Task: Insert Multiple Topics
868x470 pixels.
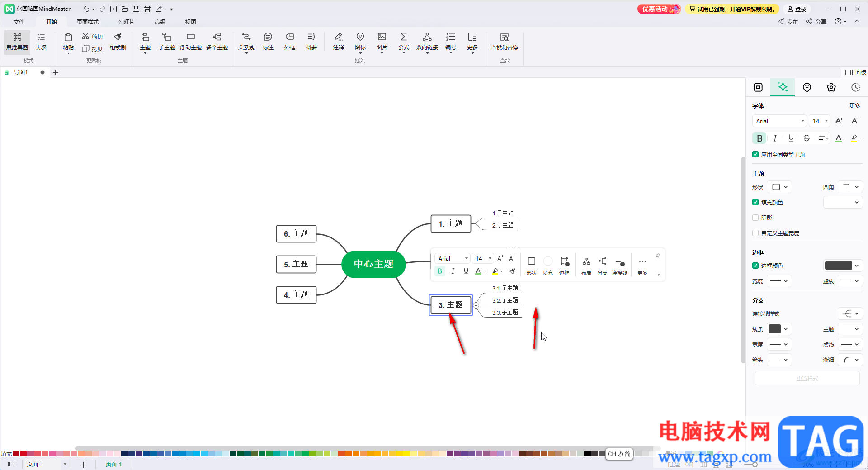Action: pos(217,42)
